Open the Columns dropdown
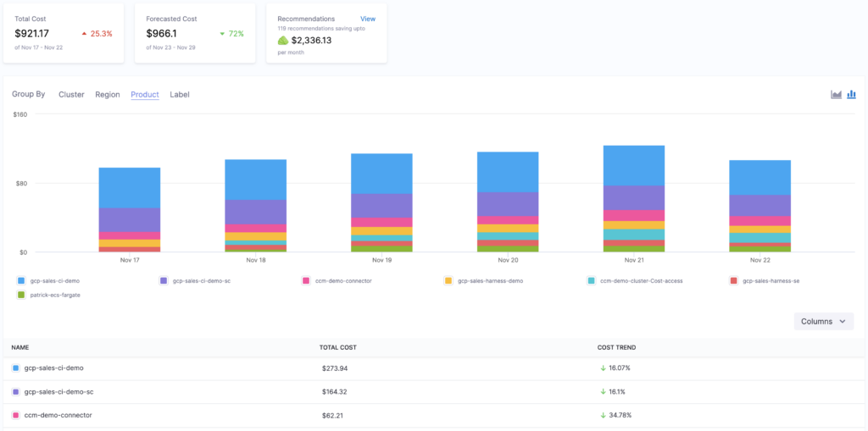 point(824,322)
